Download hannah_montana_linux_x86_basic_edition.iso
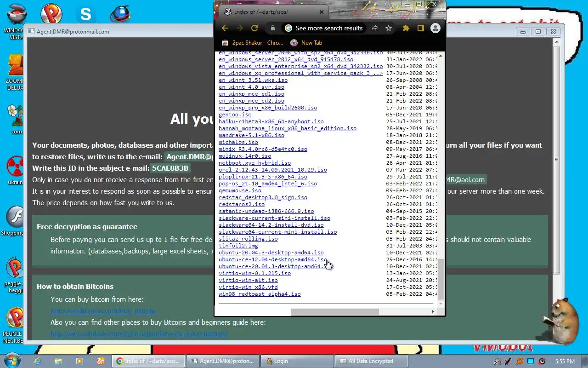588x368 pixels. pyautogui.click(x=288, y=128)
